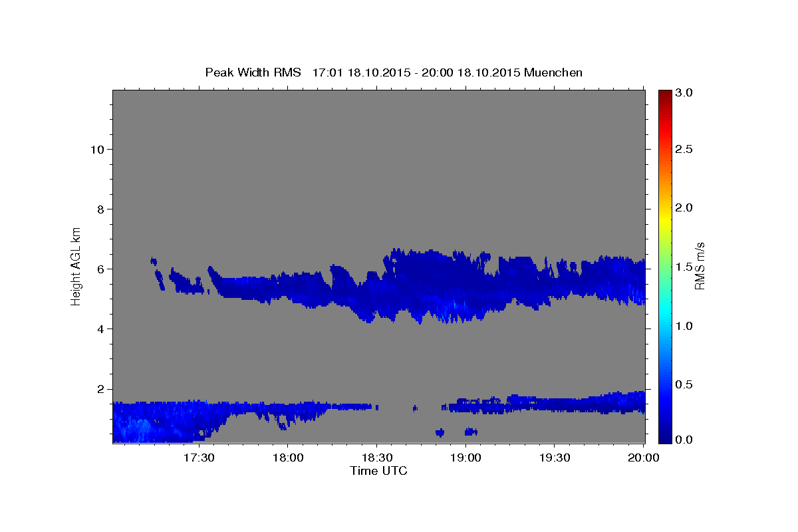Click the 18:30 time tick label
The width and height of the screenshot is (798, 532).
pyautogui.click(x=376, y=458)
